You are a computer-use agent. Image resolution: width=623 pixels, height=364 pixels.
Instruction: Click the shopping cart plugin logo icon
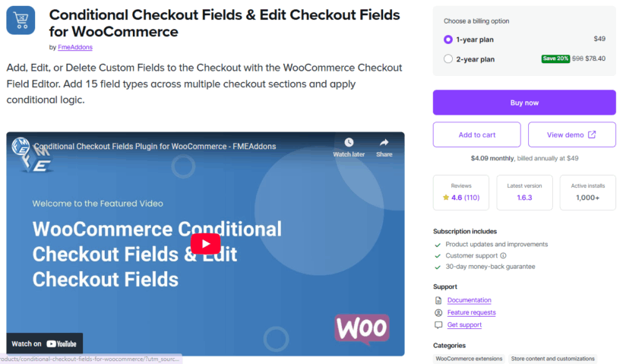tap(21, 21)
